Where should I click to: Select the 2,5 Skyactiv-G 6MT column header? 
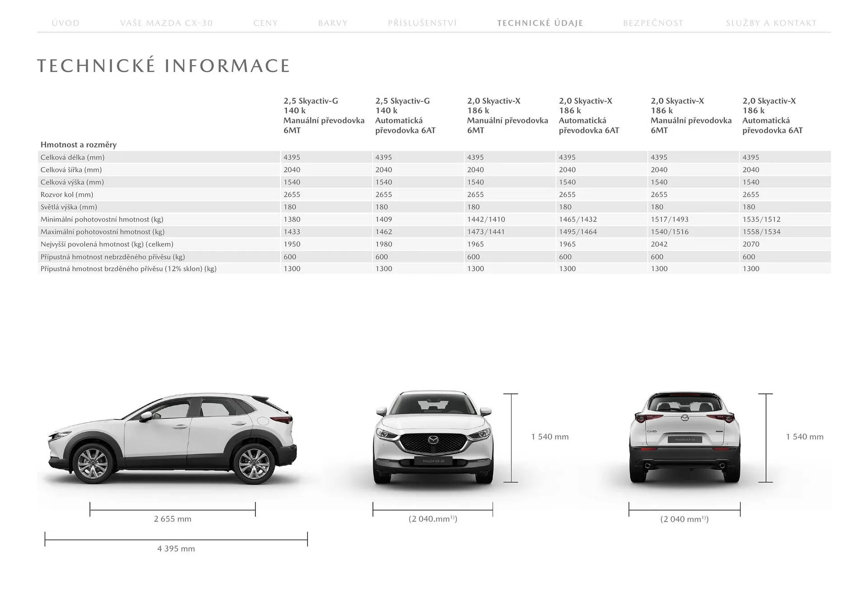click(324, 115)
